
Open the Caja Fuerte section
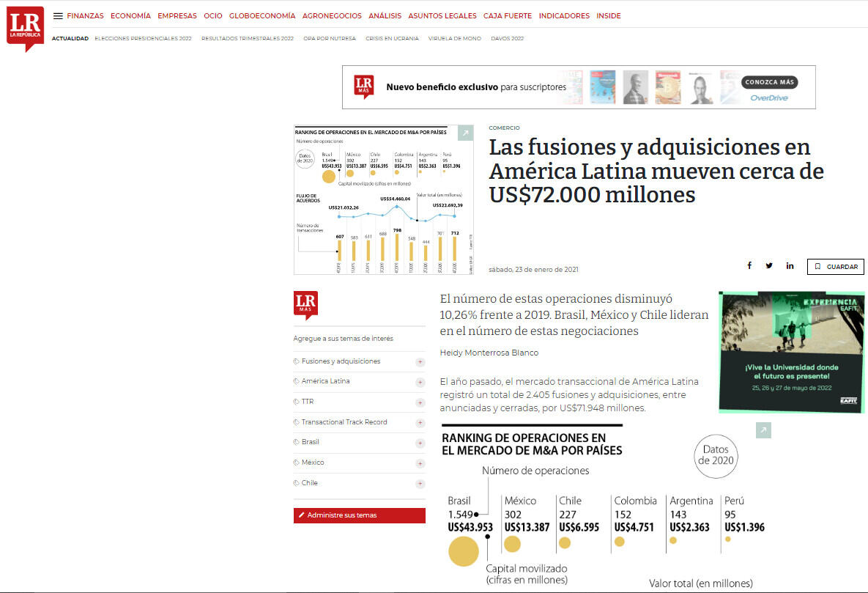click(508, 16)
